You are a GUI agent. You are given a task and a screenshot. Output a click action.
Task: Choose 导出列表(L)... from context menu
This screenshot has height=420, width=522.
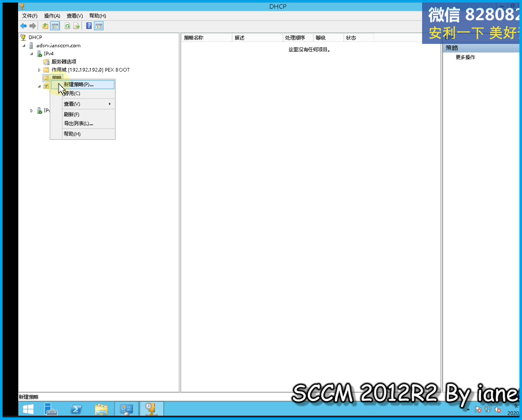(x=83, y=124)
